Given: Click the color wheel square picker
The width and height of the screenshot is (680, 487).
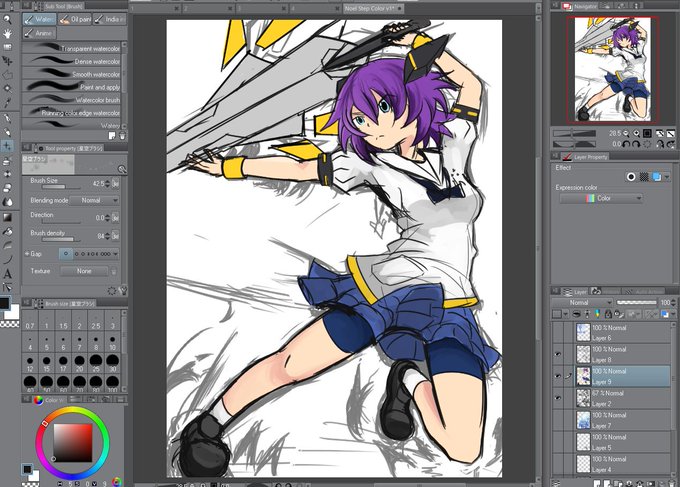Looking at the screenshot, I should point(73,443).
